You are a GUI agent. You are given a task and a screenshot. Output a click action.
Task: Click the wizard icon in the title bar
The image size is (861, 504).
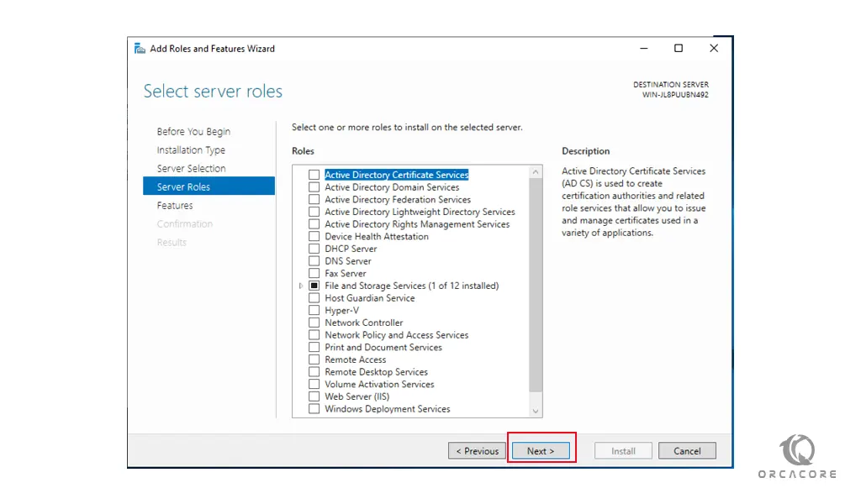coord(140,48)
